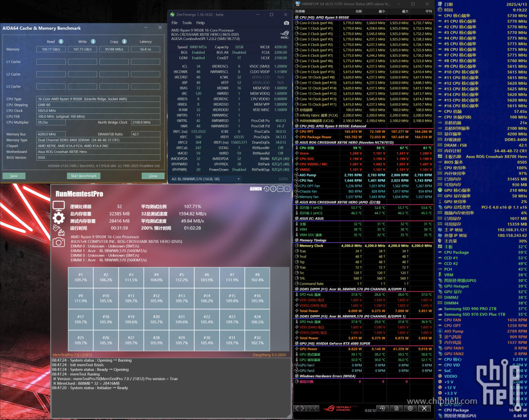Click HWiNFO log file icon
This screenshot has height=420, width=529.
[x=396, y=408]
